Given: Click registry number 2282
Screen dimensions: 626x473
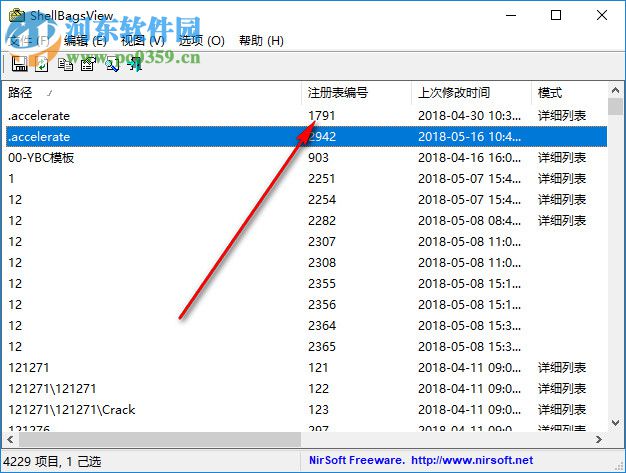Looking at the screenshot, I should pos(322,221).
